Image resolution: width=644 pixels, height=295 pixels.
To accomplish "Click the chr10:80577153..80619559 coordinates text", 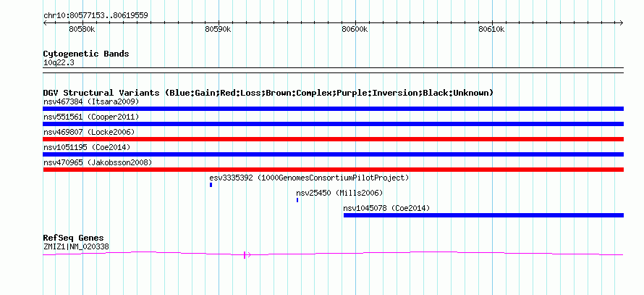I will [x=96, y=16].
